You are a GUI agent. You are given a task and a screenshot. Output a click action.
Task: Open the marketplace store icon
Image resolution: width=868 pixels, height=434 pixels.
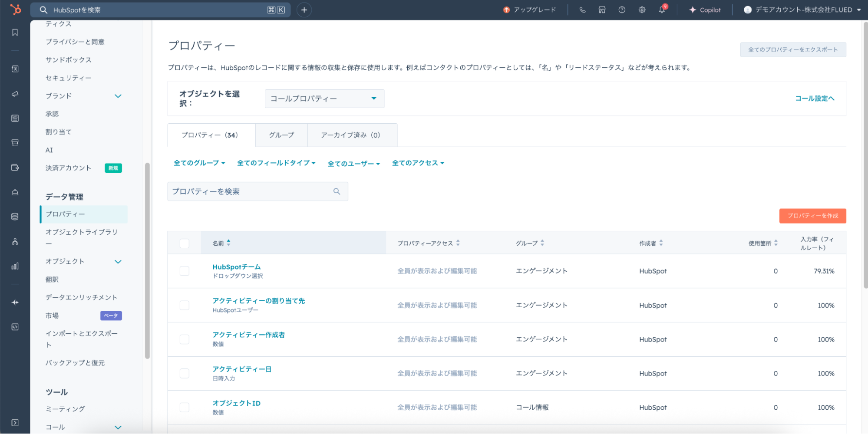pos(602,10)
